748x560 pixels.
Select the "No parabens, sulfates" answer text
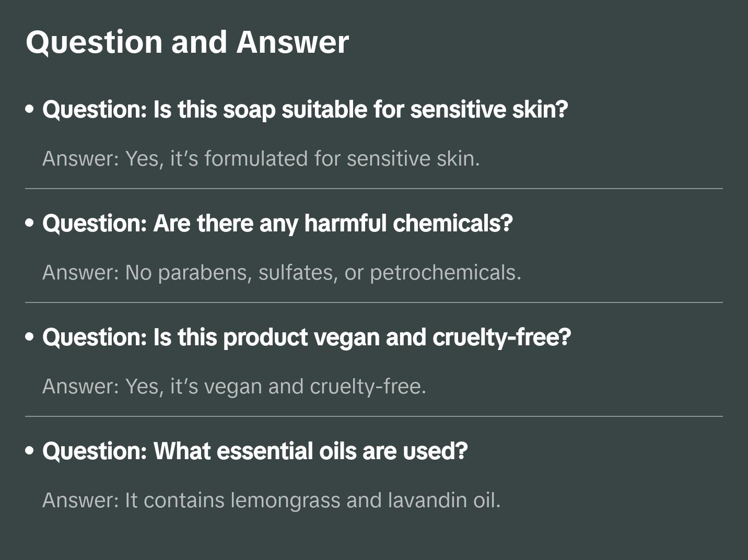(282, 273)
